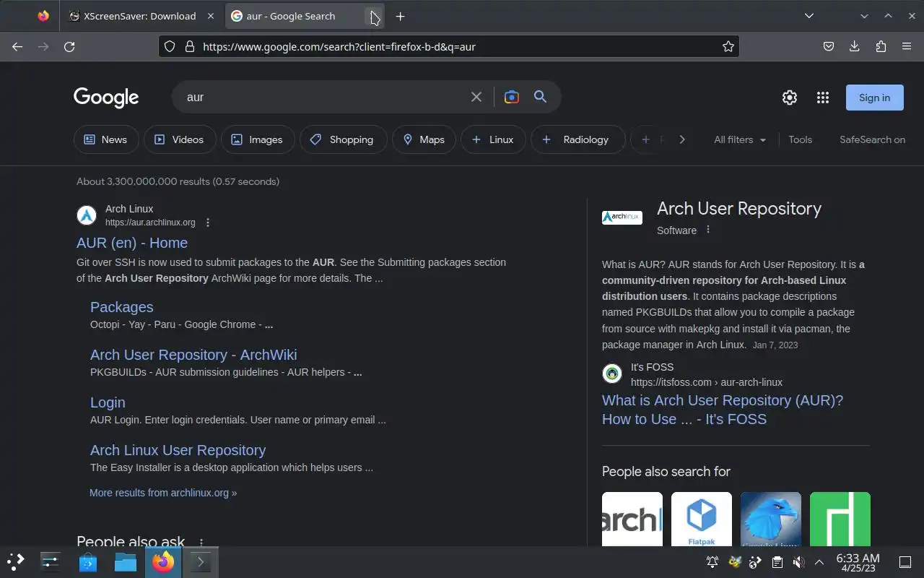Go back to previous page

click(17, 46)
